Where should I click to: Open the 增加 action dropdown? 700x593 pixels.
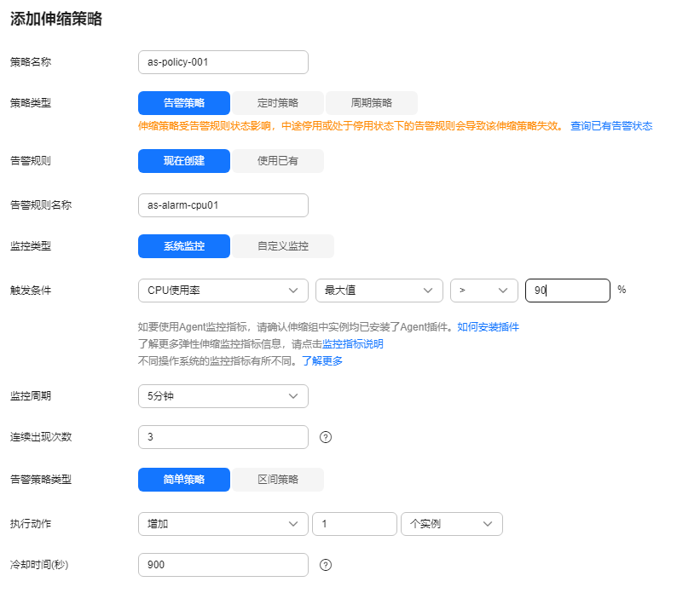tap(223, 524)
